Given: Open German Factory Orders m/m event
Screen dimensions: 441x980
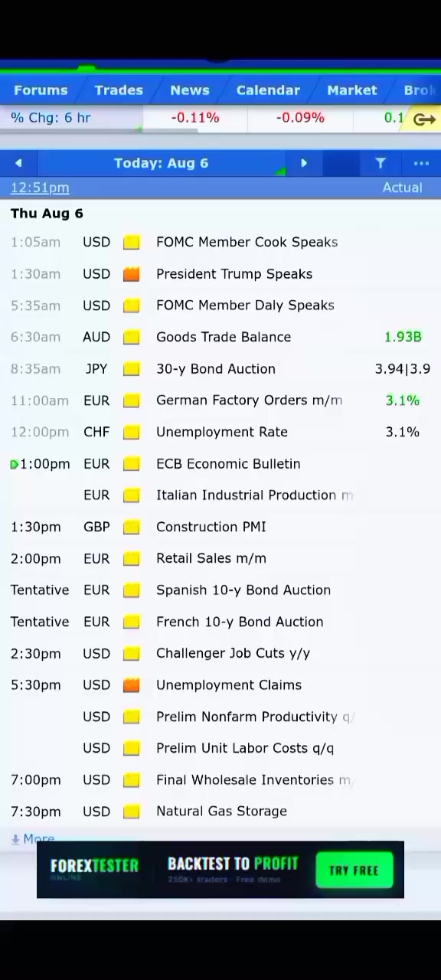Looking at the screenshot, I should (249, 400).
